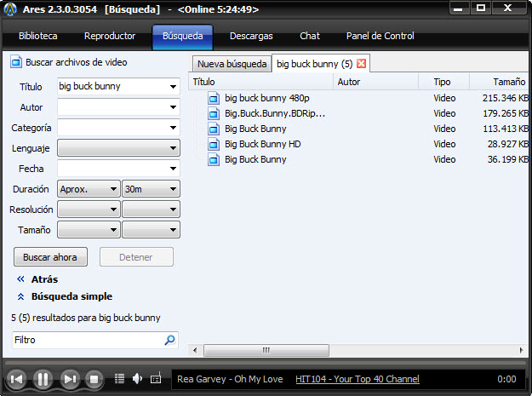This screenshot has height=396, width=532.
Task: Click the horizontal scrollbar thumb in results
Action: click(x=266, y=350)
